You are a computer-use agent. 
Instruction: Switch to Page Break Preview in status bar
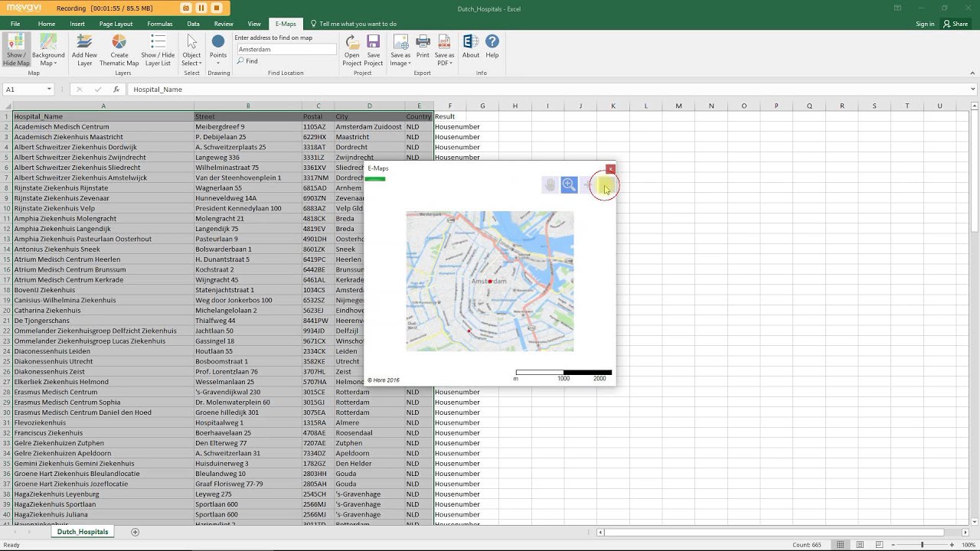[x=878, y=545]
